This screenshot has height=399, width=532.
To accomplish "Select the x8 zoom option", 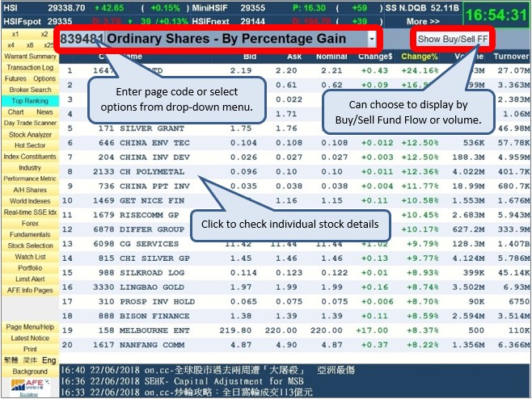I will [x=30, y=45].
